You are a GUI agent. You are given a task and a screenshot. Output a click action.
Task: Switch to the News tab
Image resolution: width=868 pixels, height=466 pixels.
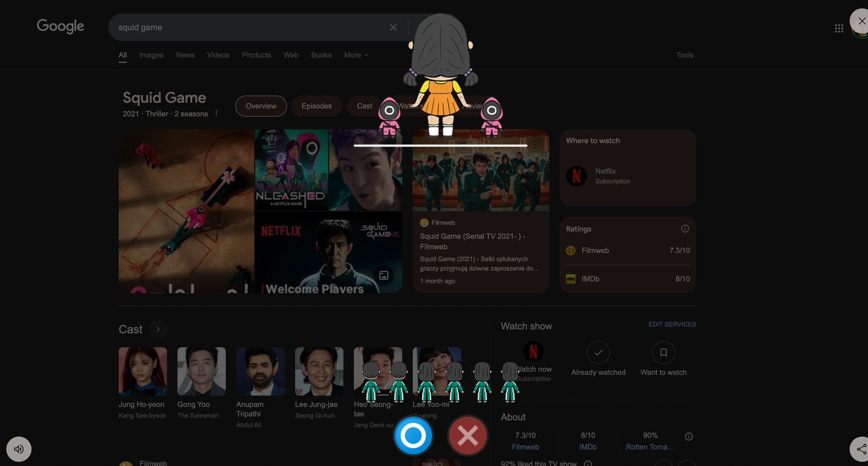[185, 55]
